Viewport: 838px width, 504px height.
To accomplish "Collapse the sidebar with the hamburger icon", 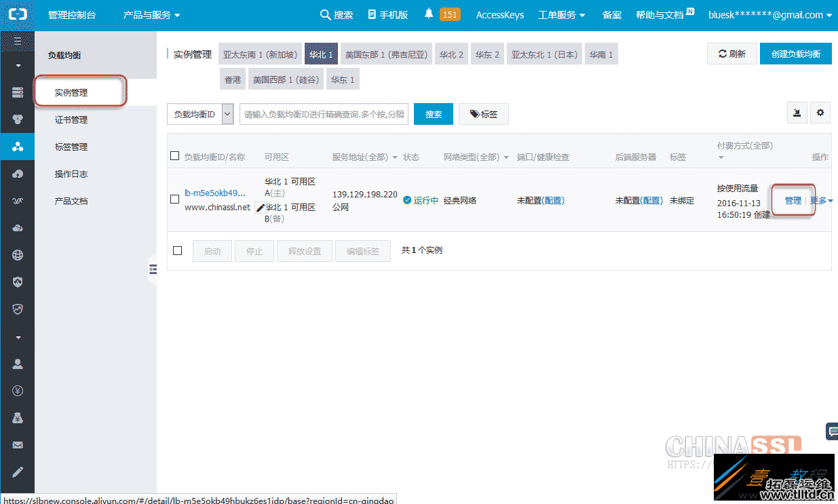I will [x=17, y=40].
